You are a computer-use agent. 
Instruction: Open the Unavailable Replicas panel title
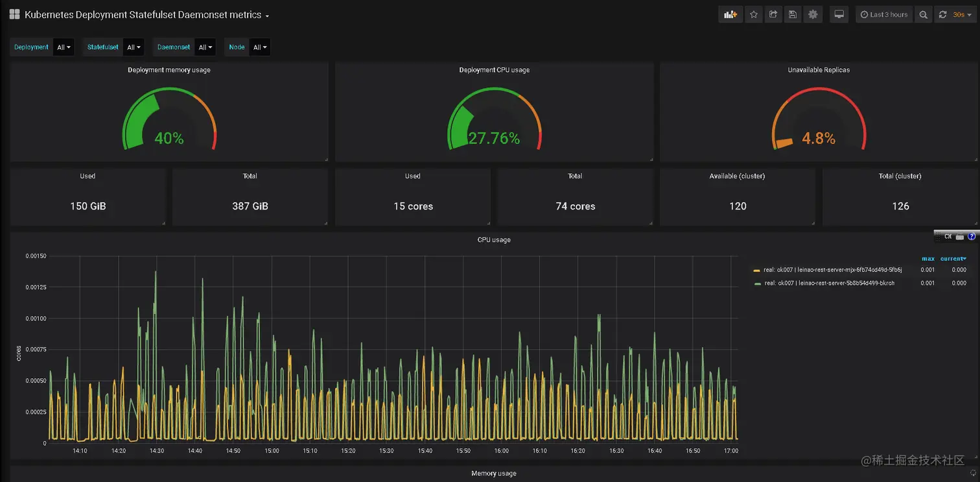click(819, 70)
